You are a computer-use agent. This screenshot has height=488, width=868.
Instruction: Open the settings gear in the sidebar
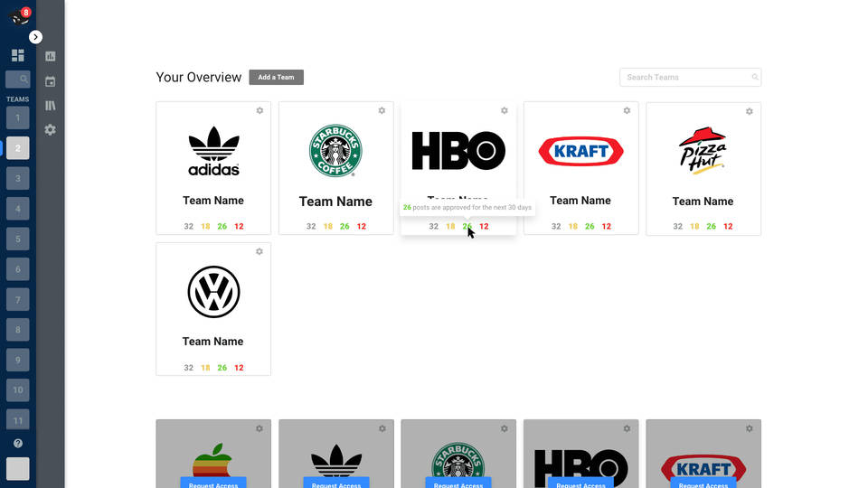(51, 130)
